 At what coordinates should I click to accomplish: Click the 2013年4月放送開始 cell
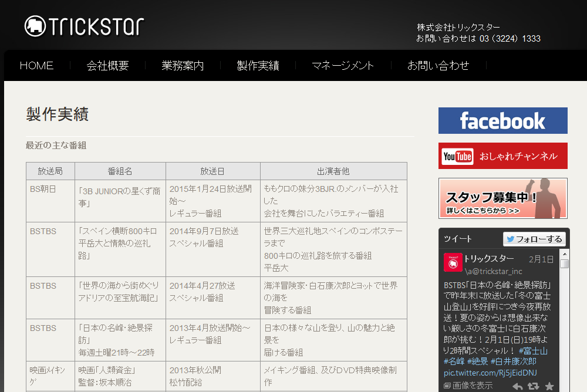[x=212, y=340]
